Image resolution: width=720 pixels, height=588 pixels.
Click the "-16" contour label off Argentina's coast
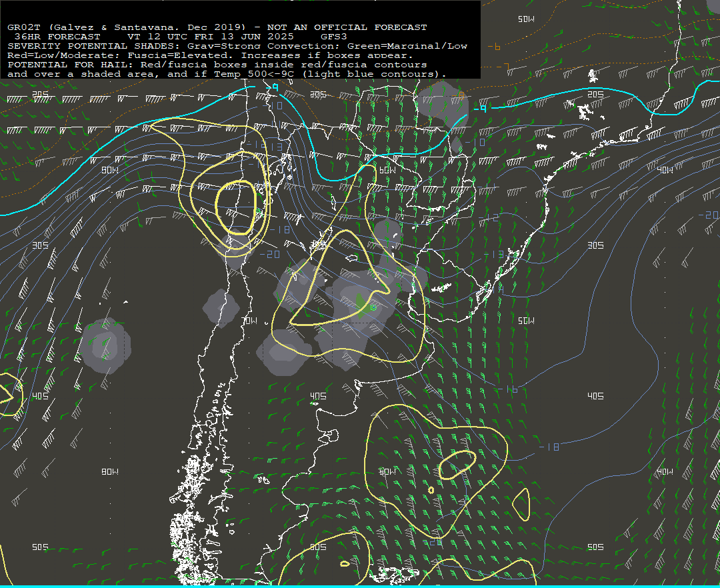508,390
